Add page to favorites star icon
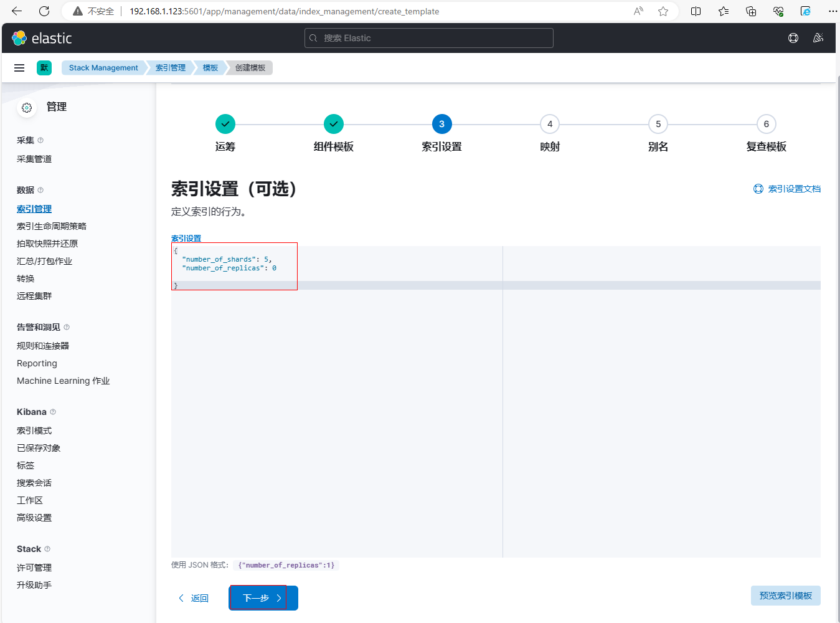This screenshot has width=840, height=623. (663, 11)
